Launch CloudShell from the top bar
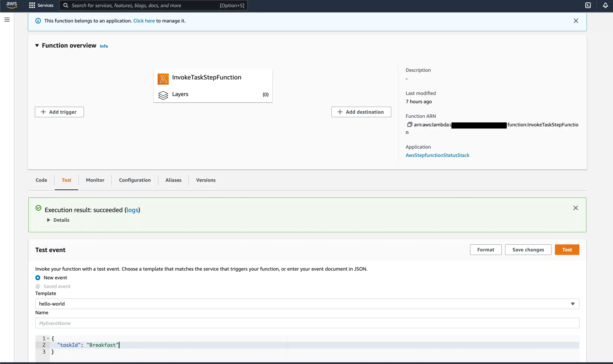613x364 pixels. [x=588, y=5]
